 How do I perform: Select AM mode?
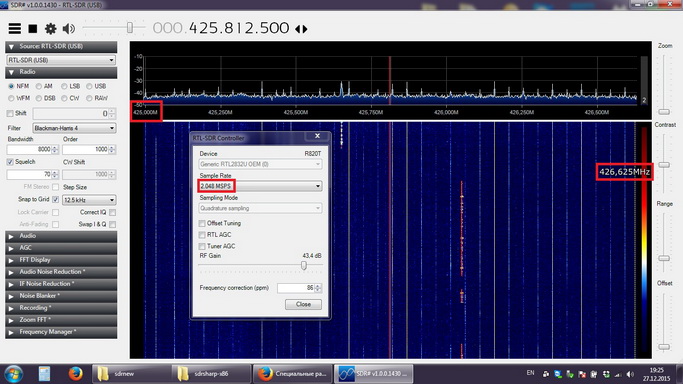[39, 86]
